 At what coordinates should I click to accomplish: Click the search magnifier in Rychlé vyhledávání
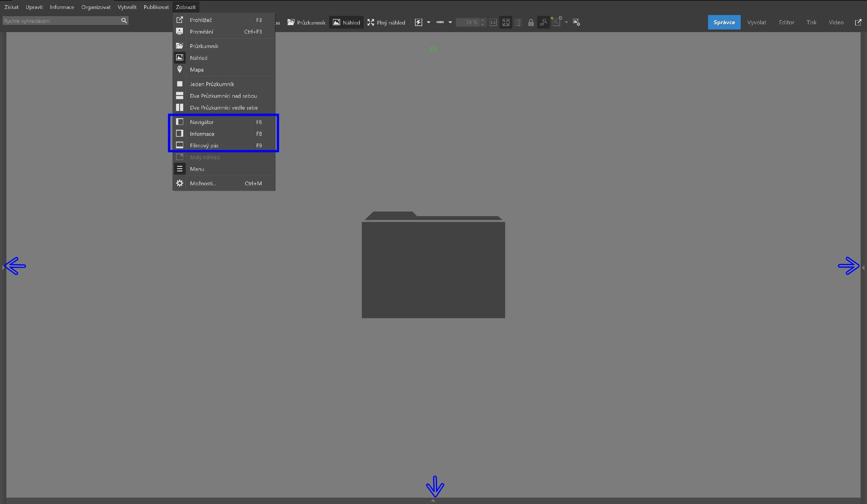(x=124, y=21)
